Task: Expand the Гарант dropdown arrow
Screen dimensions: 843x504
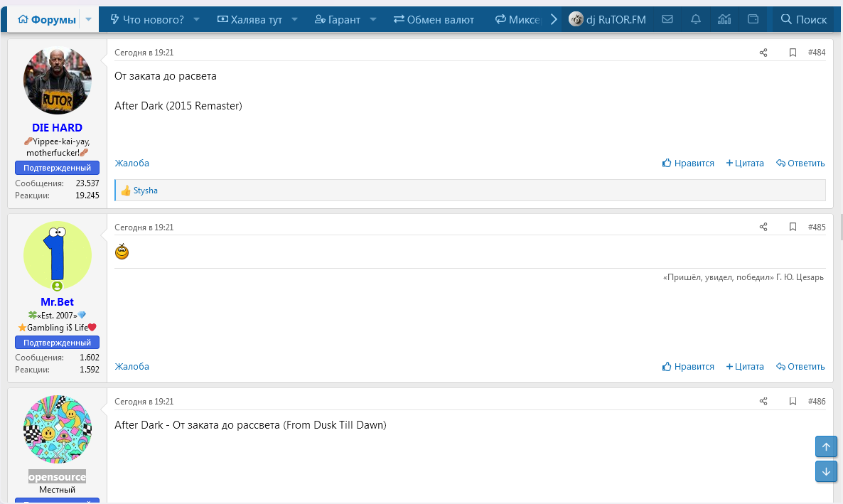Action: (374, 19)
